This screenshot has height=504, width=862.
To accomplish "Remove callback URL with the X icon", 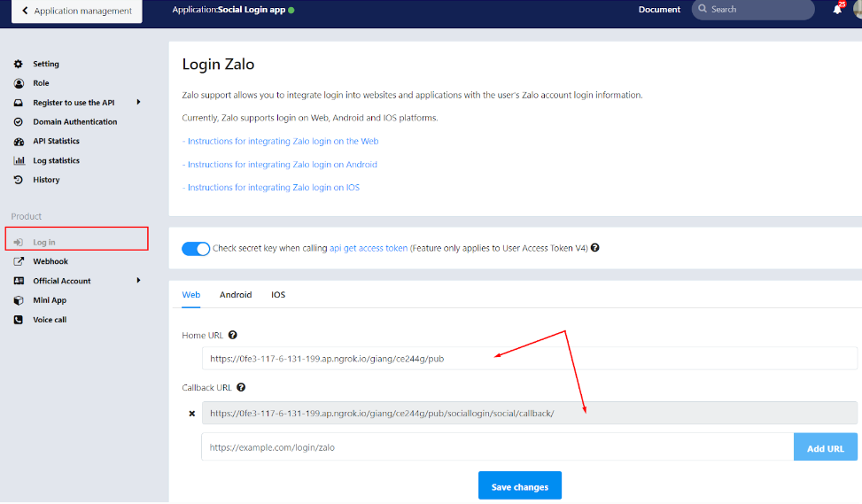I will (192, 414).
